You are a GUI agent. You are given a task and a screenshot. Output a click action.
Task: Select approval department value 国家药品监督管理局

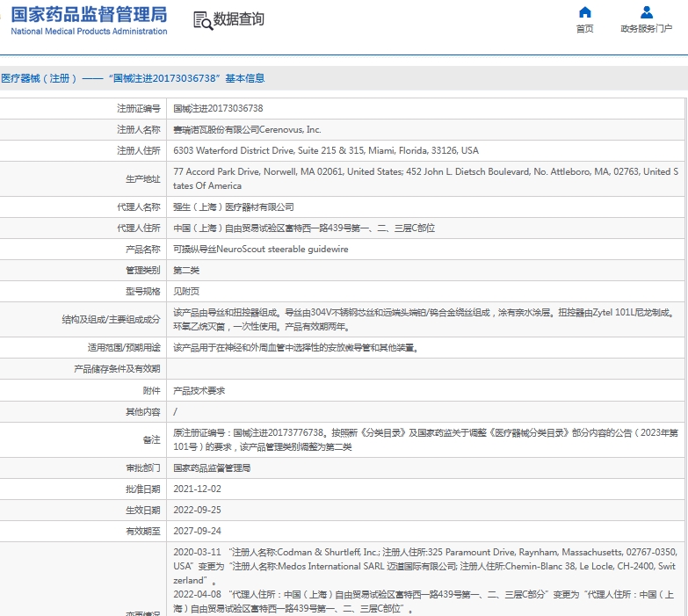pos(212,467)
